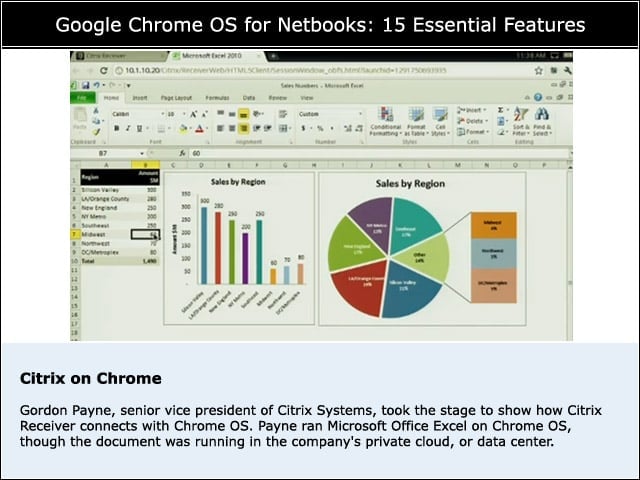Open Excel Help question mark icon

pos(538,97)
